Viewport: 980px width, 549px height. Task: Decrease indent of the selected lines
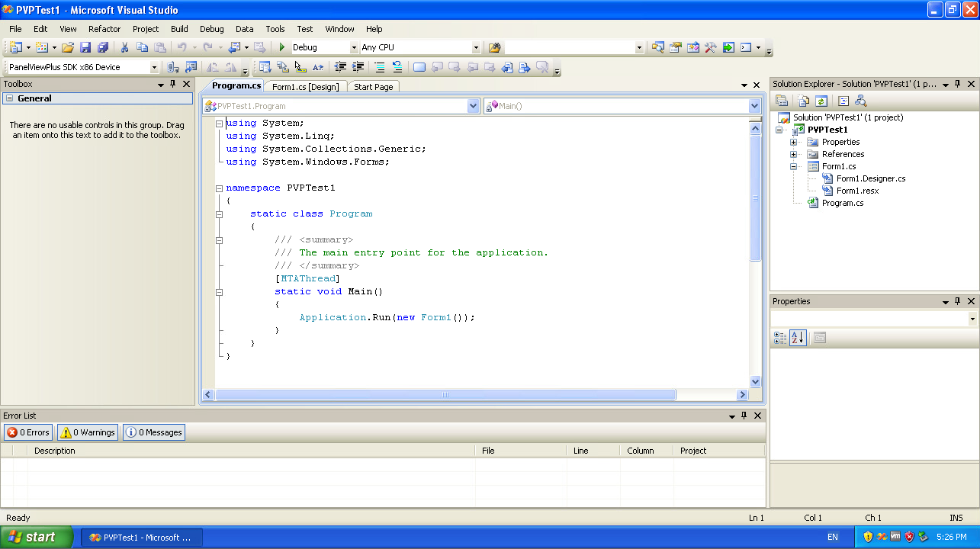point(340,67)
